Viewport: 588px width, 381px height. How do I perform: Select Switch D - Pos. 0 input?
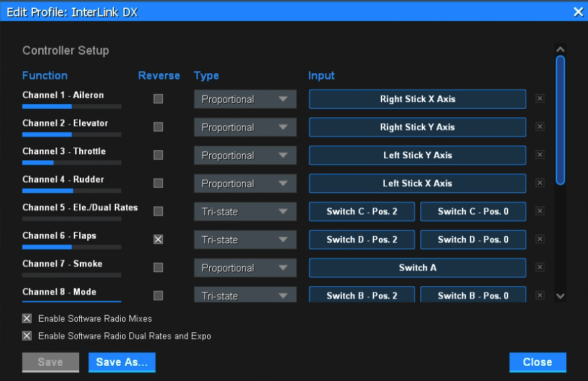click(473, 239)
